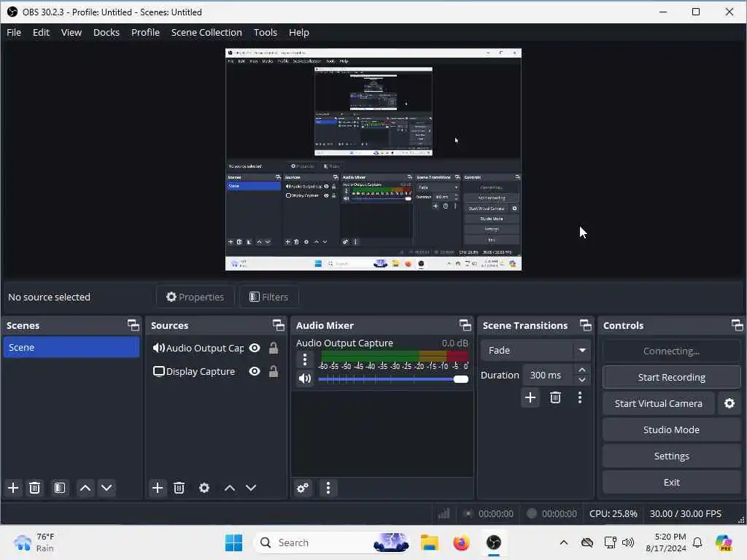This screenshot has height=560, width=747.
Task: Click the taskbar Search box
Action: [x=333, y=542]
